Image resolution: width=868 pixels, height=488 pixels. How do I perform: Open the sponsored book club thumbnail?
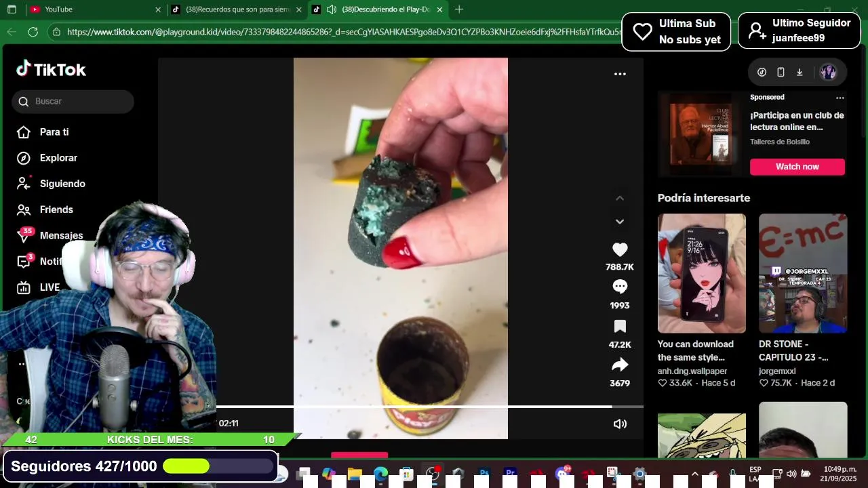pos(701,134)
